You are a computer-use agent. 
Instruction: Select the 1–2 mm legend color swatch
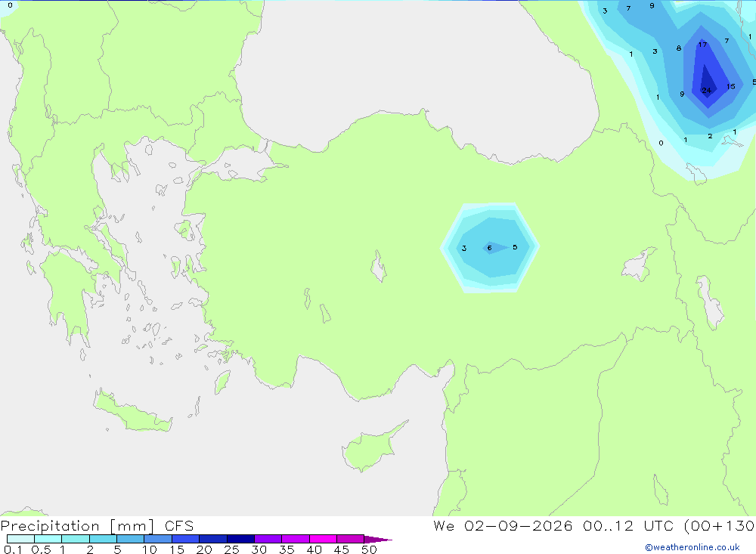pyautogui.click(x=76, y=539)
